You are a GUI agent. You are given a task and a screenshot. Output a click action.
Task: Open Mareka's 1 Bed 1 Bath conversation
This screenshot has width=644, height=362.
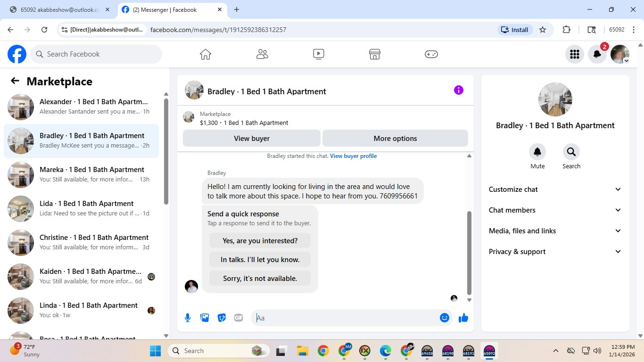pyautogui.click(x=81, y=175)
